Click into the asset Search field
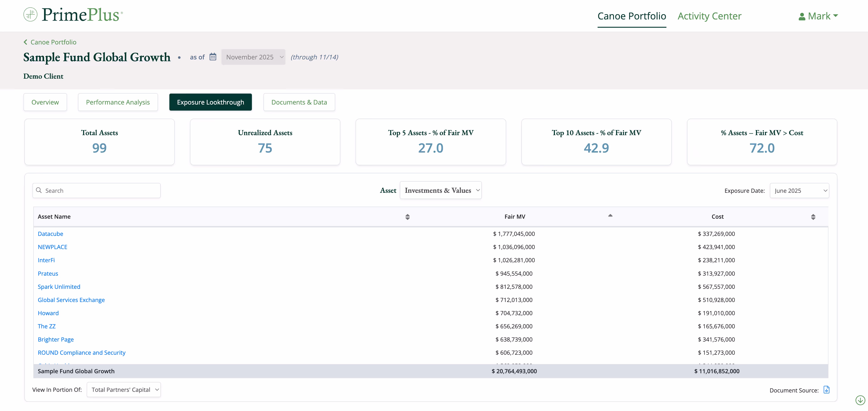 101,191
